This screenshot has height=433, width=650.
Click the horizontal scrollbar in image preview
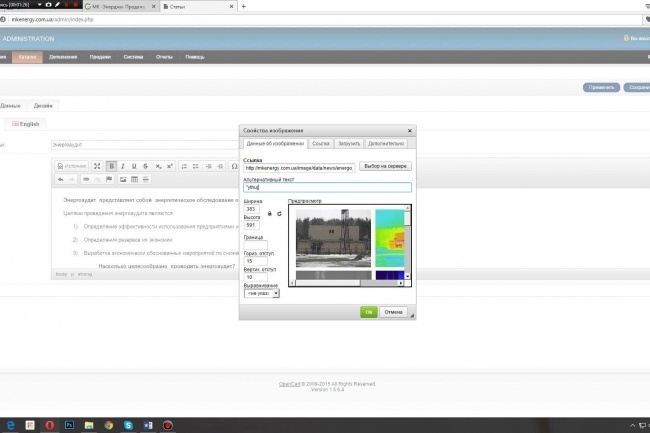pos(347,283)
